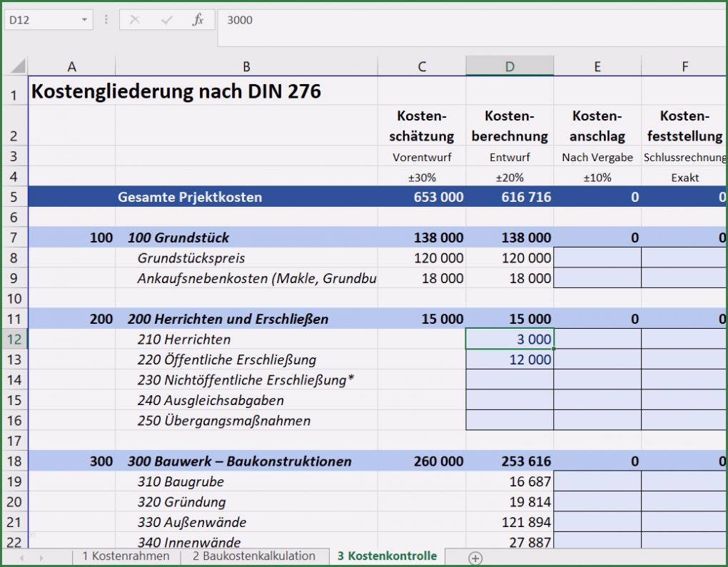Click the Cancel X icon in formula bar
This screenshot has height=567, width=728.
coord(135,20)
